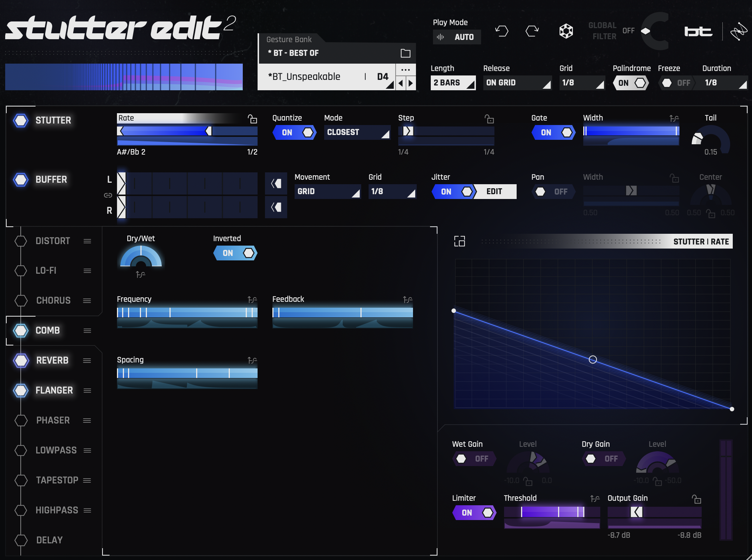Open the Gesture Bank folder icon
Screen dimensions: 752x560
pyautogui.click(x=406, y=53)
